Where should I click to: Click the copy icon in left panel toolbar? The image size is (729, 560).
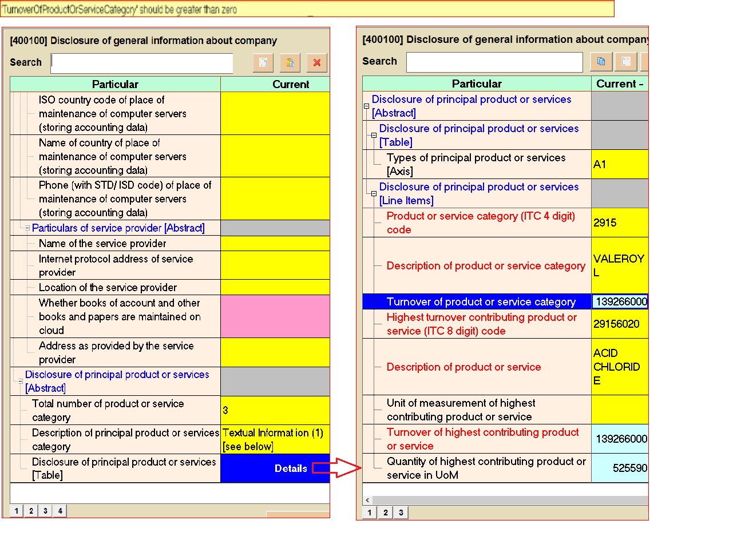tap(263, 63)
